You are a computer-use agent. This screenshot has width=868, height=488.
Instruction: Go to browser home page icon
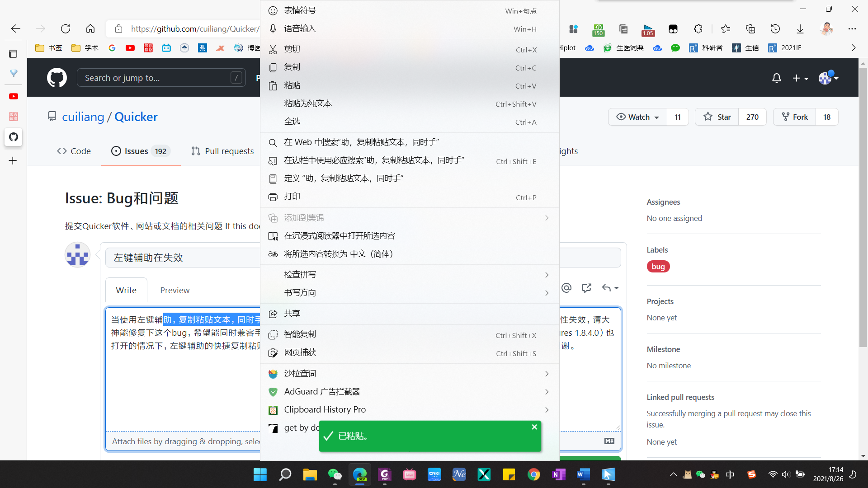90,29
